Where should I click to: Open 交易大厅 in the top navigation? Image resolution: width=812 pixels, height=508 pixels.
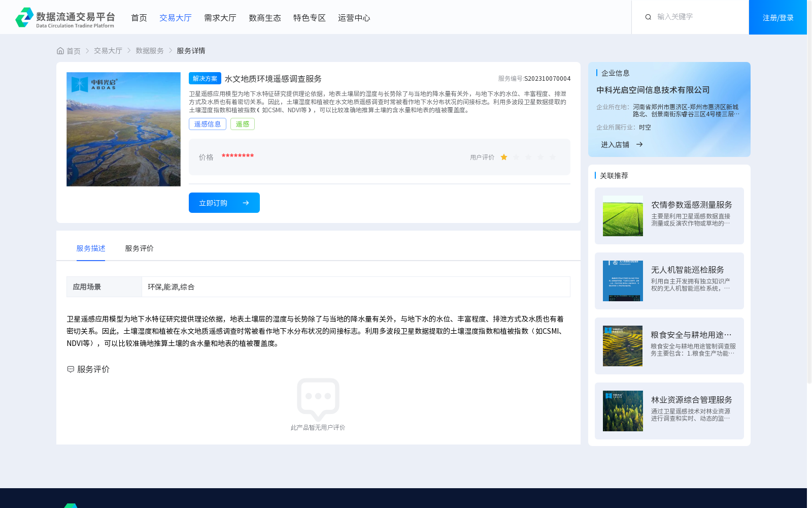(x=176, y=18)
